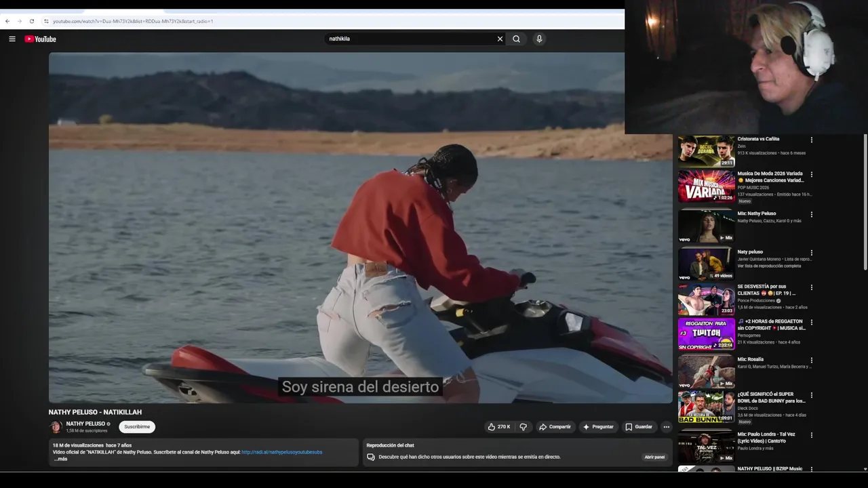Click channel name POP MUSIC 2026

pyautogui.click(x=753, y=188)
